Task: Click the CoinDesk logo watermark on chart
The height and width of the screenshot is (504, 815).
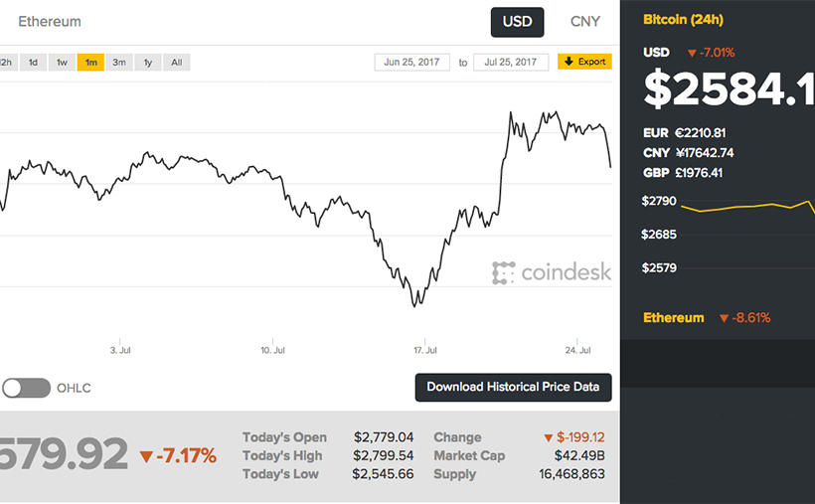Action: 552,272
